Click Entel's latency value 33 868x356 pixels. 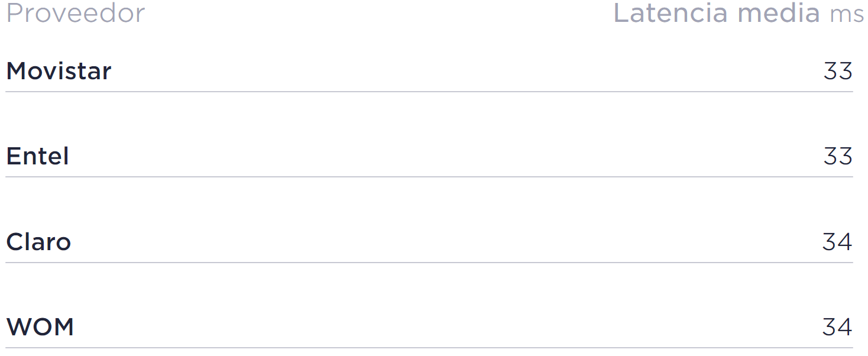coord(837,157)
